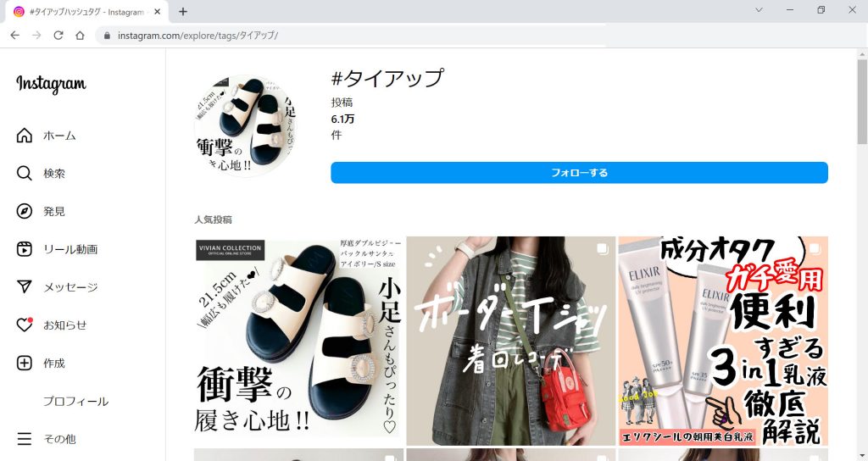
Task: Click the フォローする button
Action: coord(579,173)
